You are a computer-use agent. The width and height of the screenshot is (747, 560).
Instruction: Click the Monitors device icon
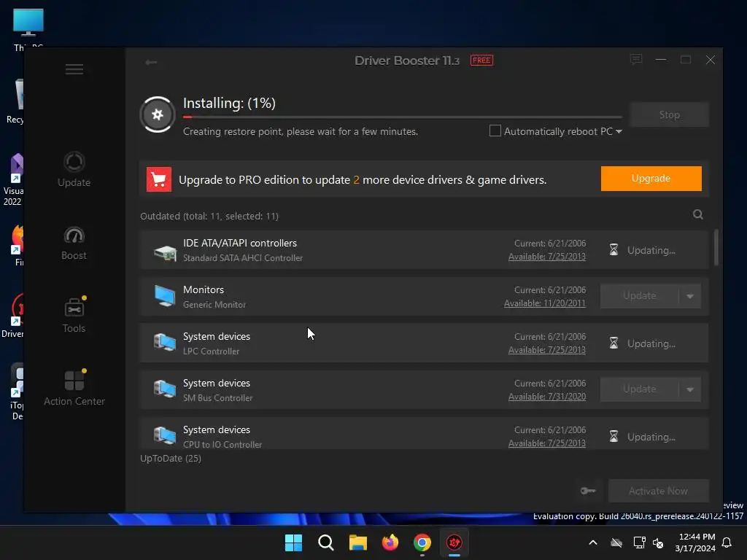(165, 296)
